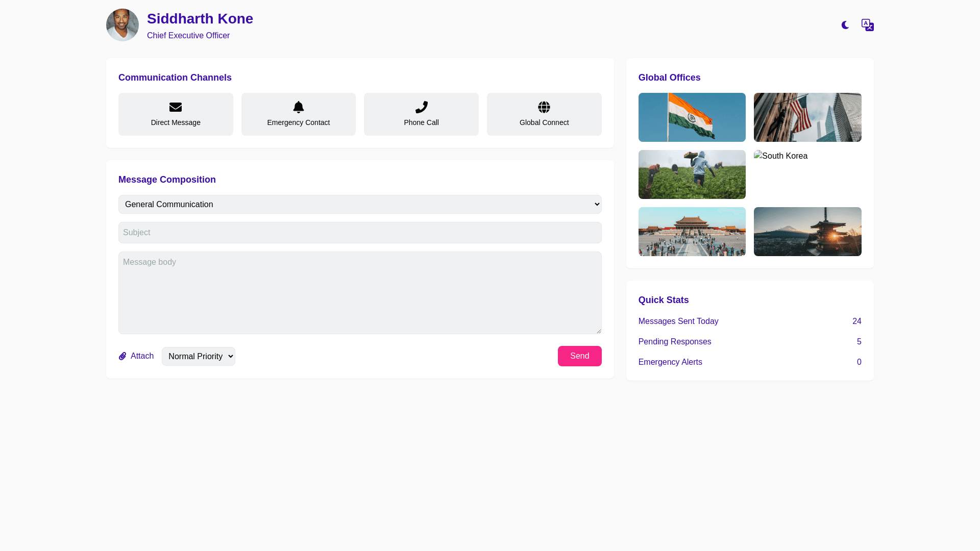Image resolution: width=980 pixels, height=551 pixels.
Task: View the Forbidden City office thumbnail
Action: (x=692, y=232)
